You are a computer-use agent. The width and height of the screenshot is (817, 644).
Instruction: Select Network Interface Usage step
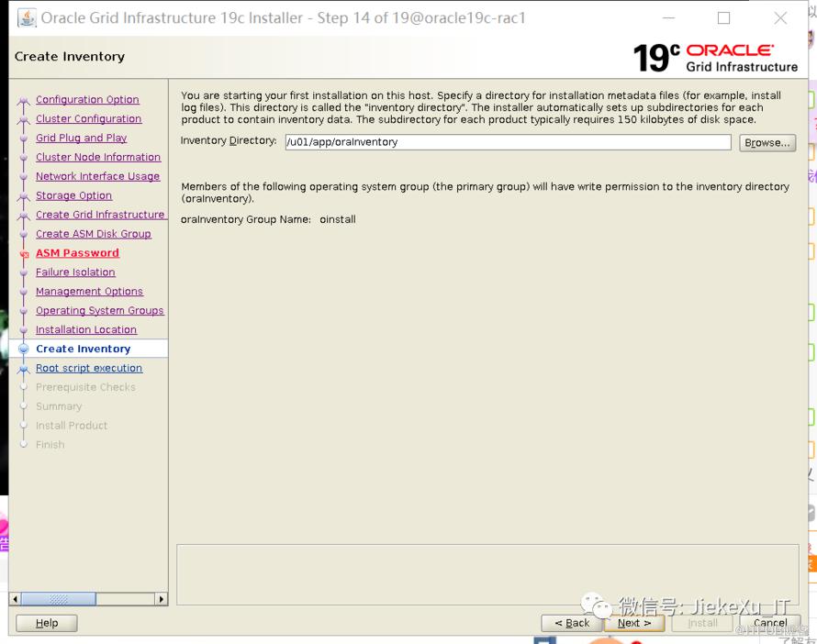[97, 177]
